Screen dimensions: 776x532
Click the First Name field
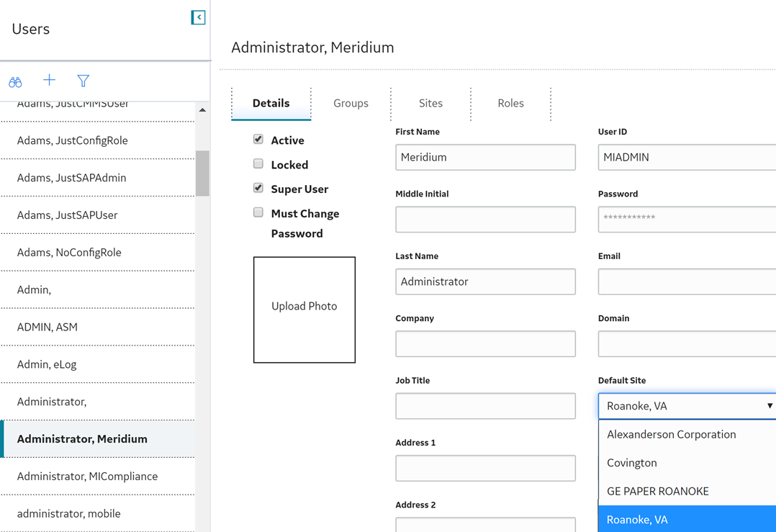485,158
